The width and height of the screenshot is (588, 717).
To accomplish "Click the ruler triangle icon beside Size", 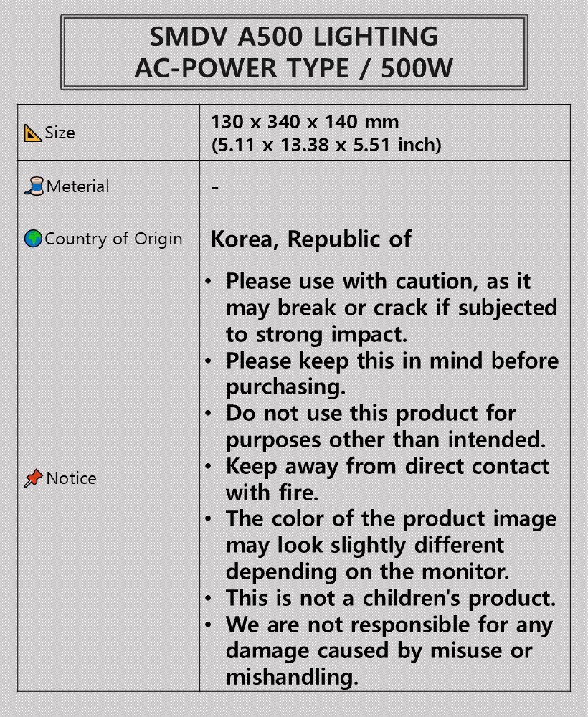I will pos(32,133).
